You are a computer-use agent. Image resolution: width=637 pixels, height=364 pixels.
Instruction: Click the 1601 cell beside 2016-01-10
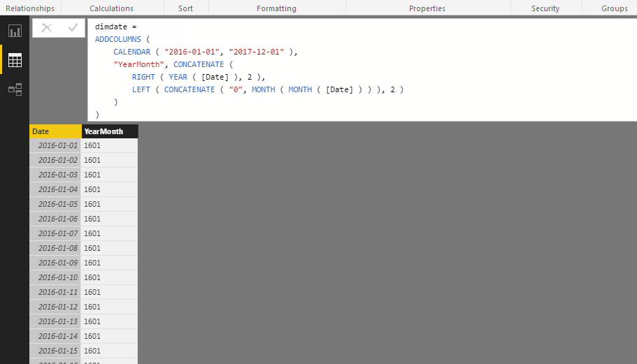[110, 277]
